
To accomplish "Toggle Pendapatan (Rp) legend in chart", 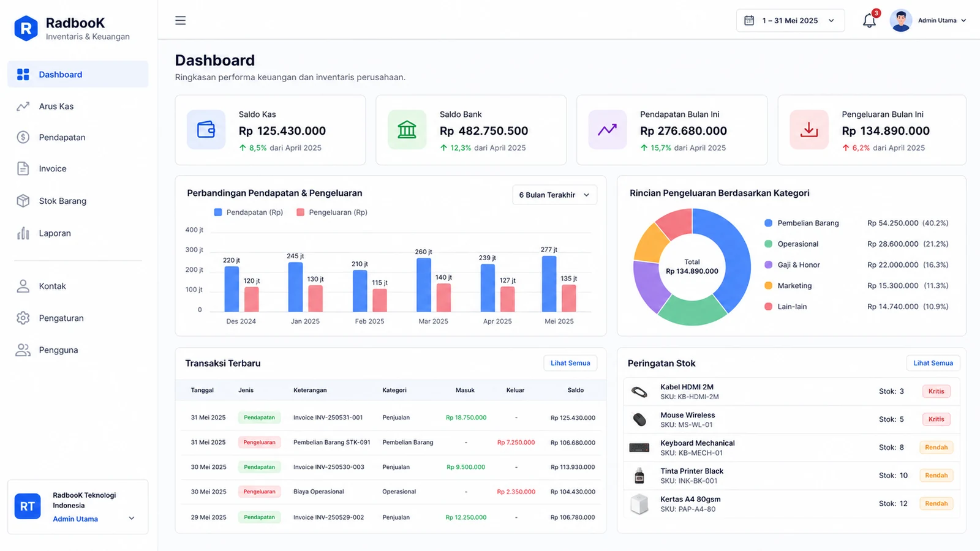I will (x=249, y=212).
